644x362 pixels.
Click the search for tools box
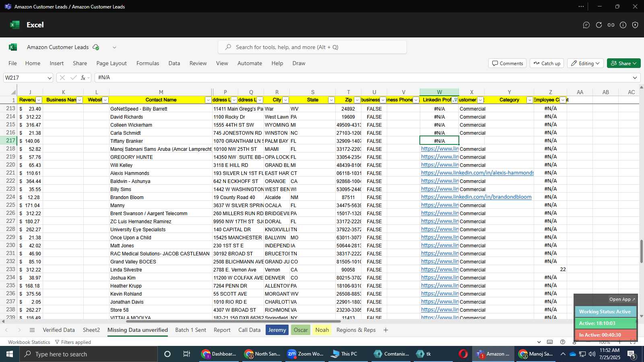pyautogui.click(x=312, y=47)
